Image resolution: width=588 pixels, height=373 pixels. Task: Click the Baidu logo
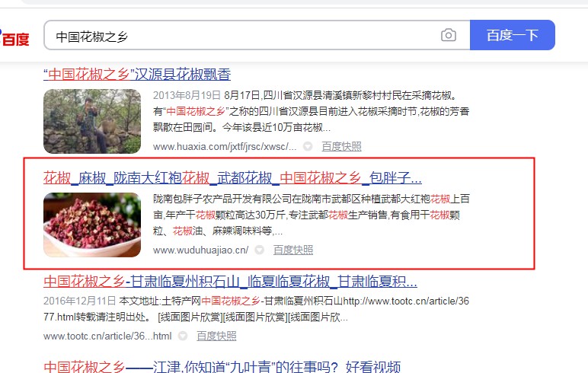[14, 38]
